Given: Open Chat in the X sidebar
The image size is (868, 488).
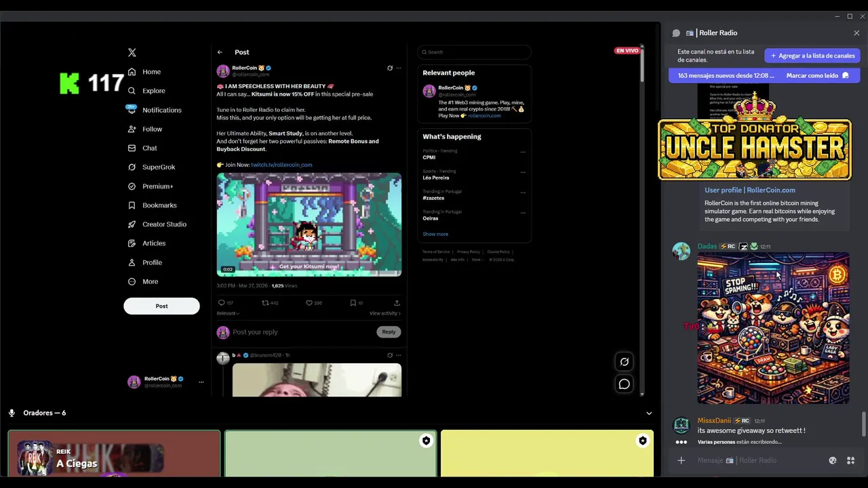Looking at the screenshot, I should [x=142, y=148].
